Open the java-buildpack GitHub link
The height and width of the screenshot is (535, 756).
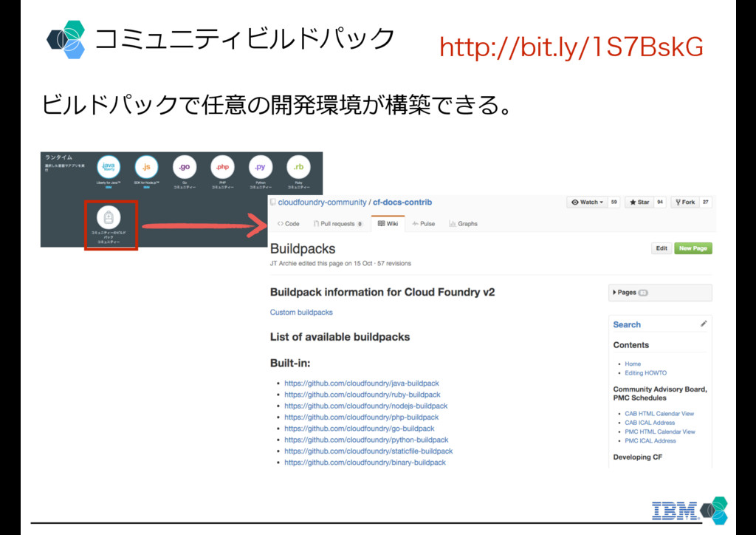362,383
